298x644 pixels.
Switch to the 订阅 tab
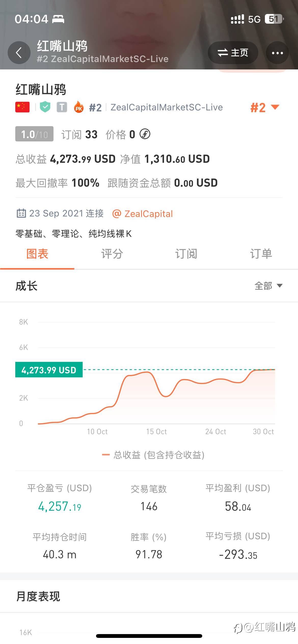point(186,254)
